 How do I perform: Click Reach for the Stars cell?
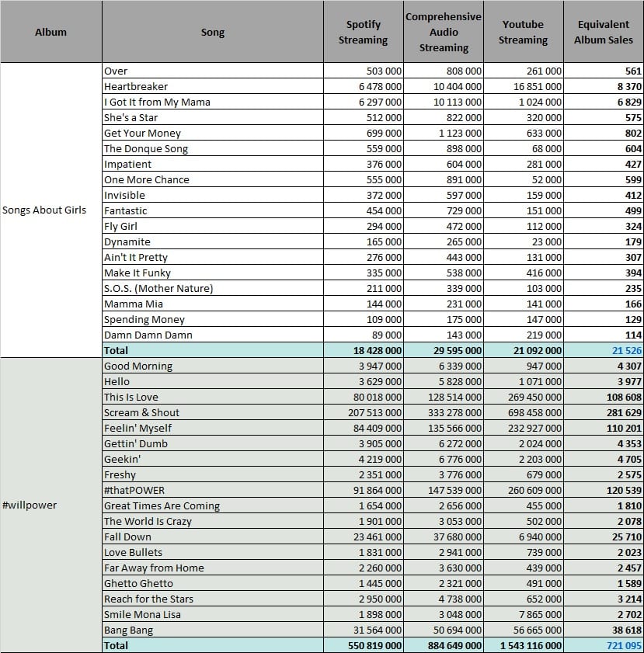(212, 599)
